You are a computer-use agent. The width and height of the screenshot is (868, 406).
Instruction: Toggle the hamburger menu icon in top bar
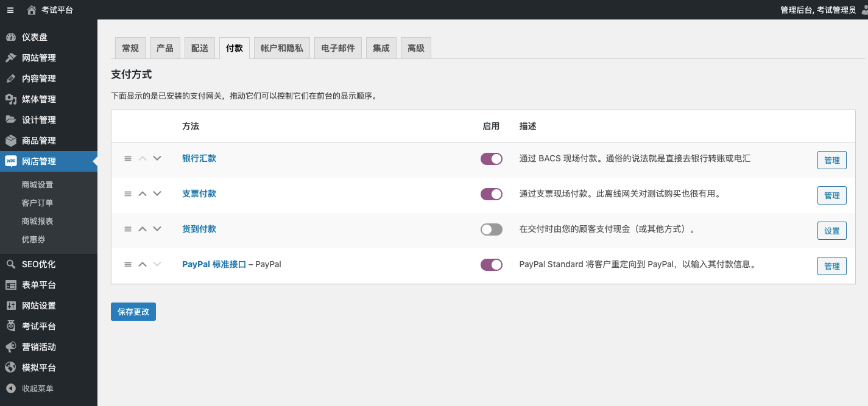[10, 10]
